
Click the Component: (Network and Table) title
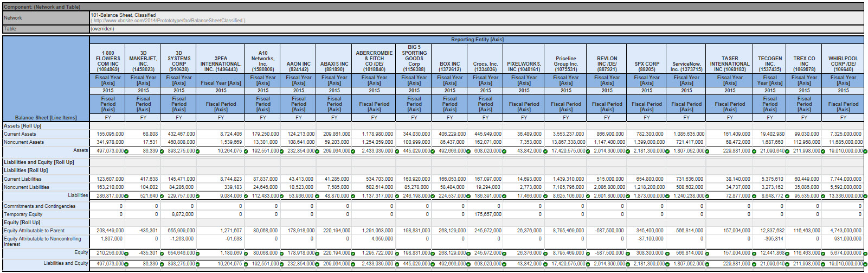point(42,7)
